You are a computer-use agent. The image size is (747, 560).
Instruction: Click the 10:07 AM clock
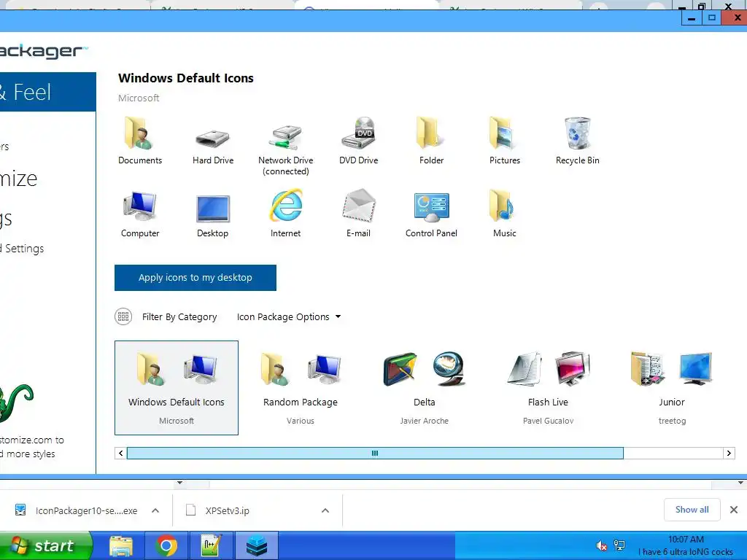(686, 540)
